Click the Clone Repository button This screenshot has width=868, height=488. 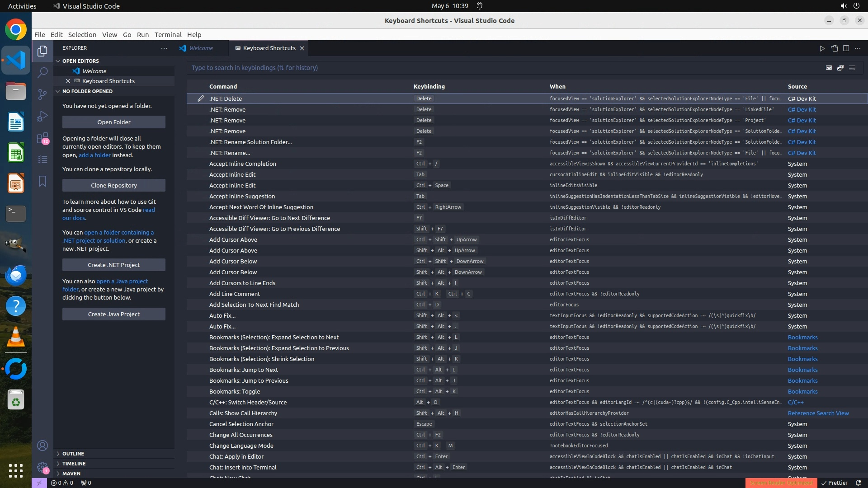coord(114,185)
